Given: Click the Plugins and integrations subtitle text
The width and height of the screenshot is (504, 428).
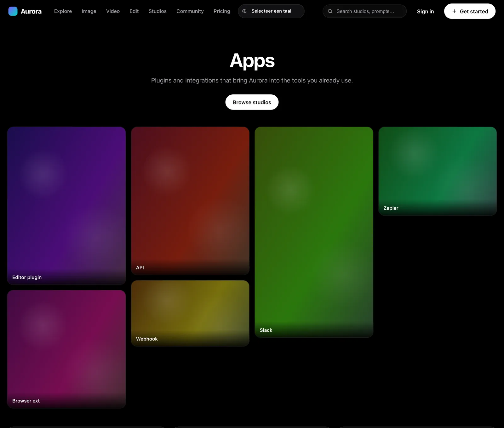Looking at the screenshot, I should tap(252, 81).
